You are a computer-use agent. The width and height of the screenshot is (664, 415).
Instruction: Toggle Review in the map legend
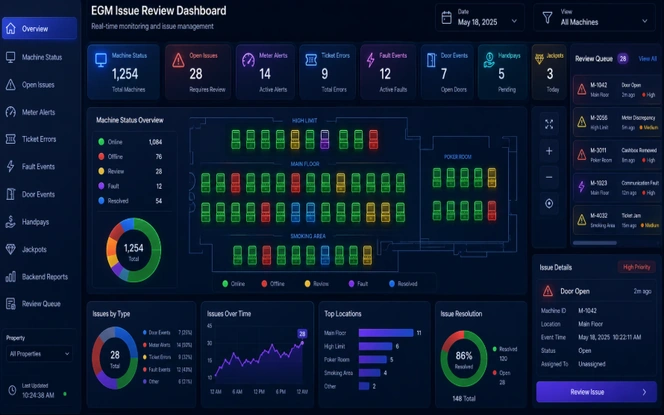coord(316,284)
